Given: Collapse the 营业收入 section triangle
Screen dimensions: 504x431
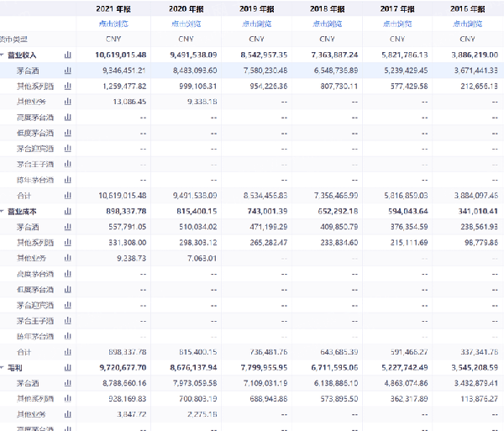Looking at the screenshot, I should click(x=3, y=55).
